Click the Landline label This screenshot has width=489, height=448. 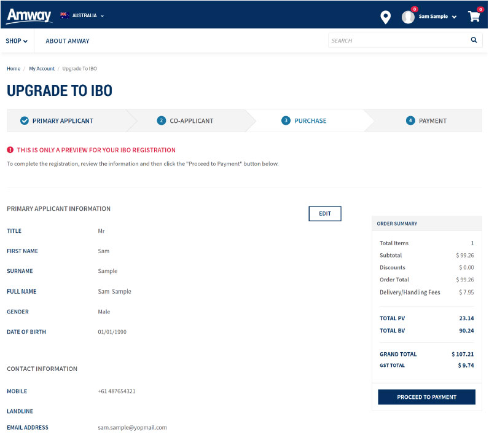(20, 411)
